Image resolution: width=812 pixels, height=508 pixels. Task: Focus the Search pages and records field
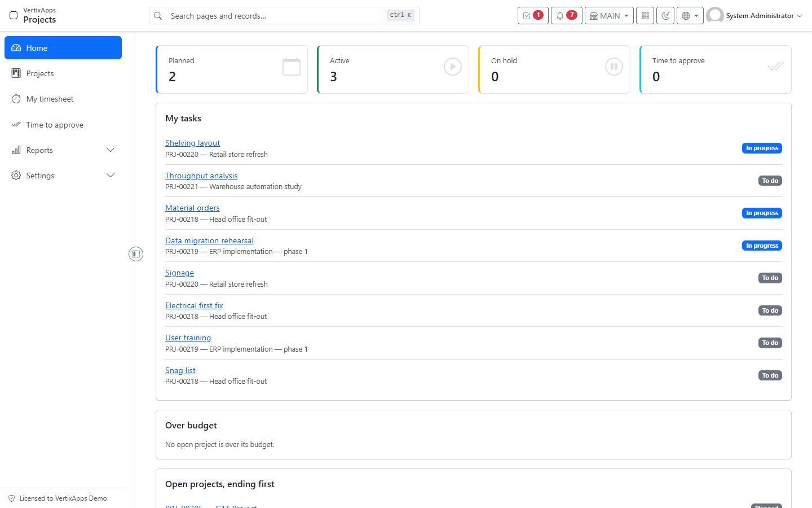click(275, 16)
